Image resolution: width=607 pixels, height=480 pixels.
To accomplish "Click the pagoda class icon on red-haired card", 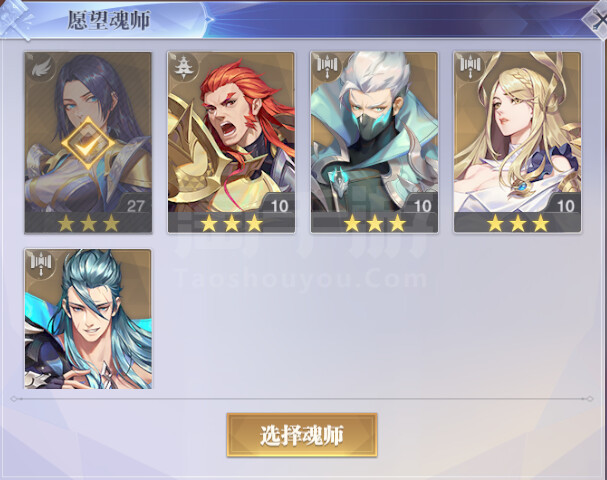I will pyautogui.click(x=183, y=68).
